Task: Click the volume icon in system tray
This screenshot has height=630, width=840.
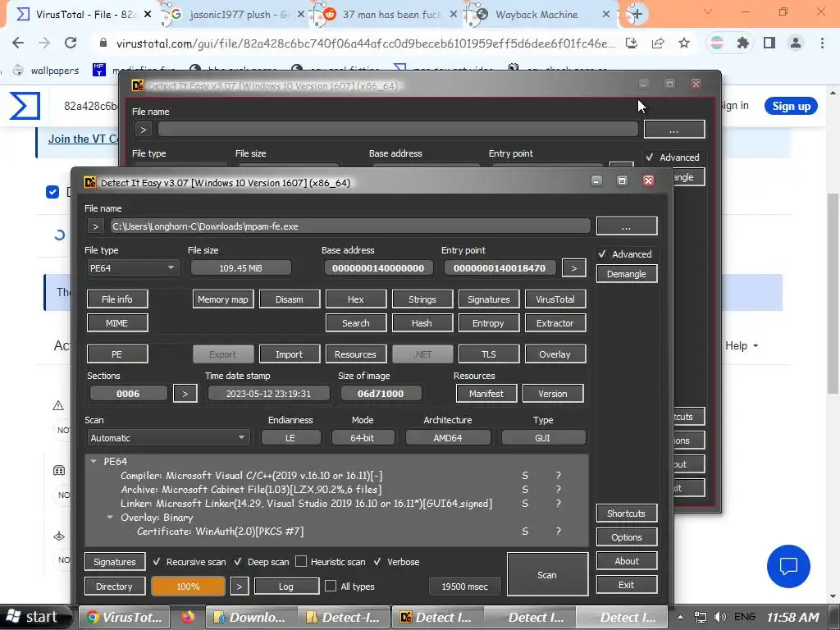Action: coord(720,617)
